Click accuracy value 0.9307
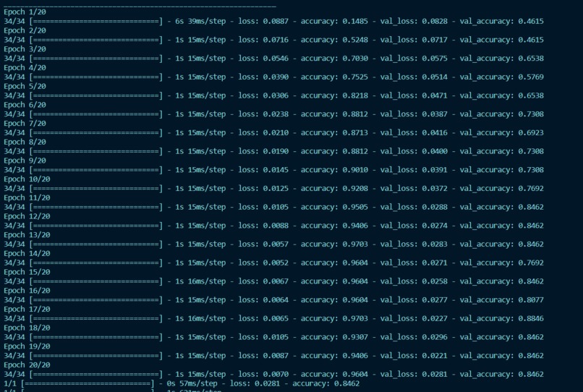Screen dimensions: 583x392 pos(355,337)
